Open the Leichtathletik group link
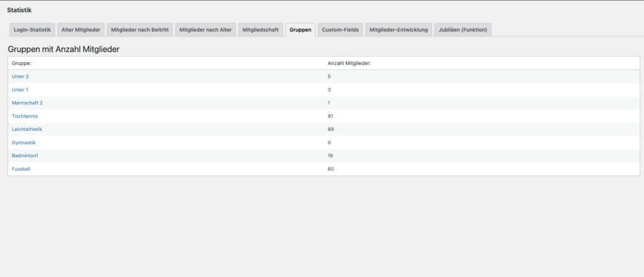 (27, 129)
